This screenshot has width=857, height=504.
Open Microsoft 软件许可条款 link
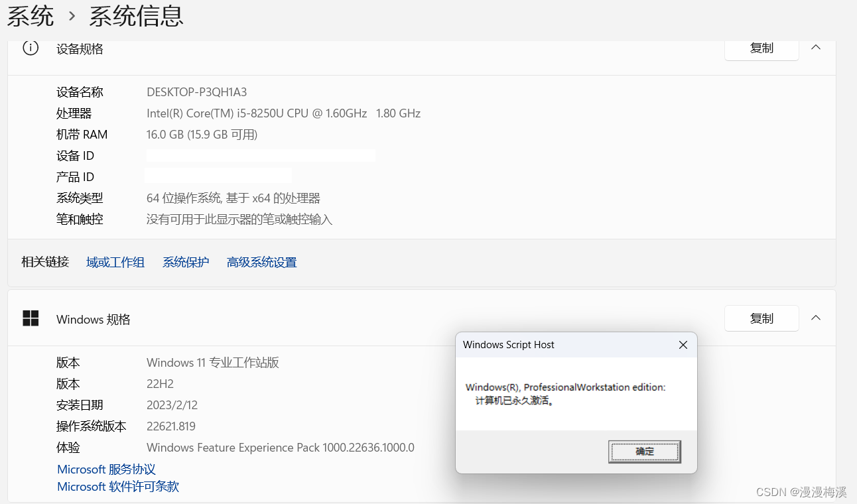(118, 487)
